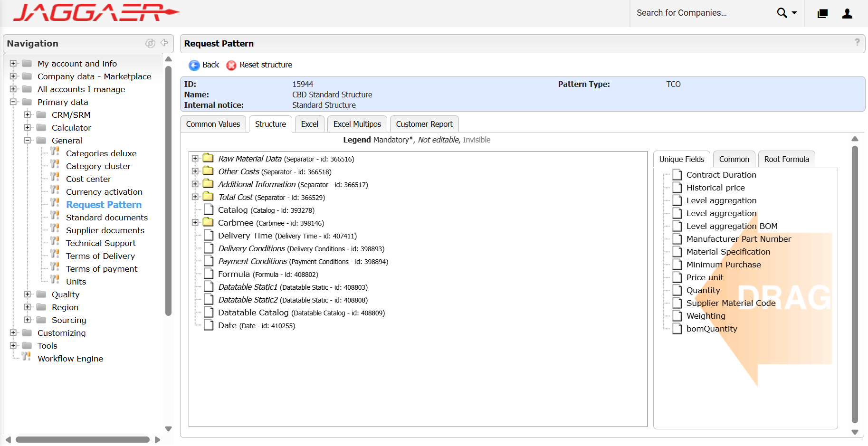
Task: Switch to the Excel Multipos tab
Action: [357, 124]
